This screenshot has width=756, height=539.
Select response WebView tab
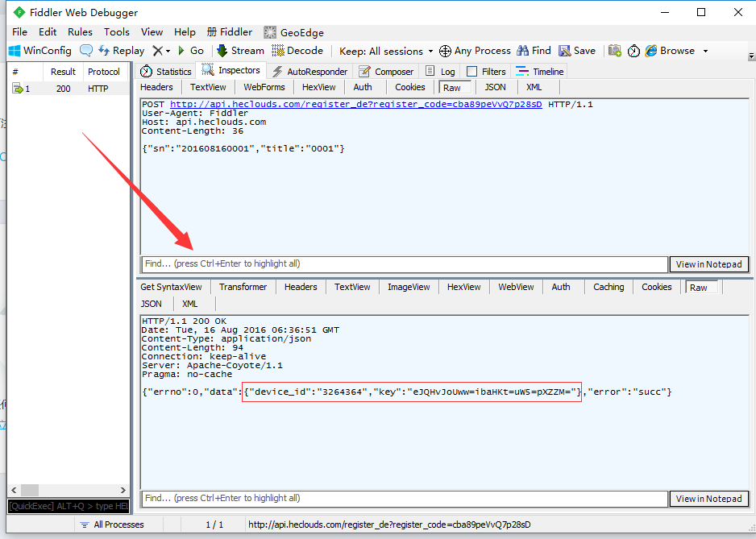(516, 287)
